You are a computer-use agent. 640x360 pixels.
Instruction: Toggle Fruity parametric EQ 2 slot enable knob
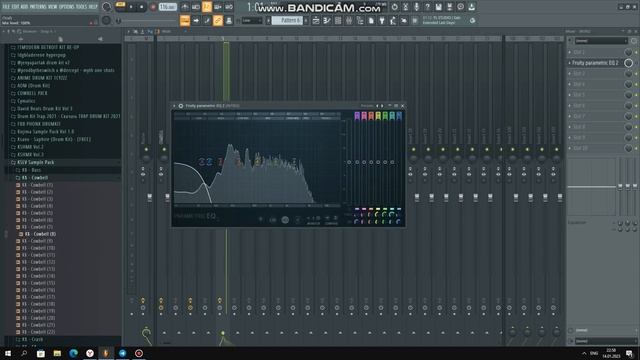tap(629, 63)
